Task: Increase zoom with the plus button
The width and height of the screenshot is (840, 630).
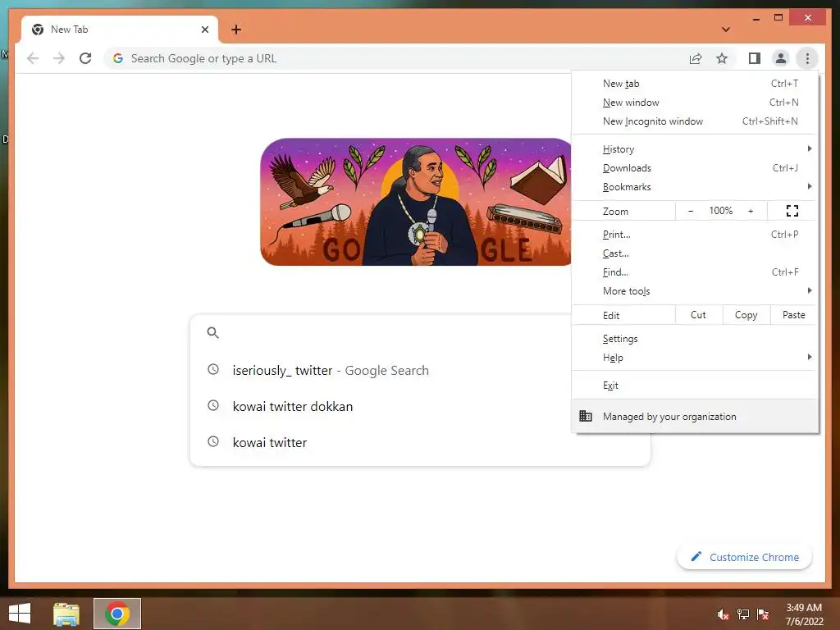Action: coord(751,211)
